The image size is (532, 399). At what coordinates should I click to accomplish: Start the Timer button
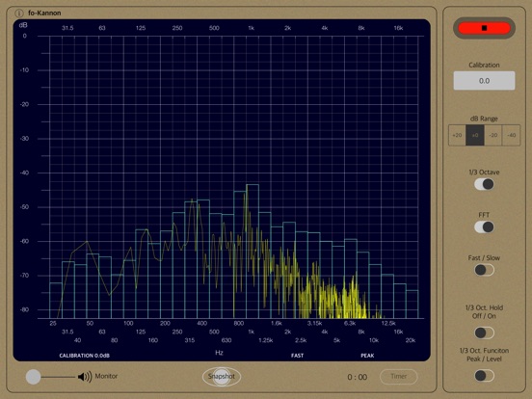pos(398,376)
